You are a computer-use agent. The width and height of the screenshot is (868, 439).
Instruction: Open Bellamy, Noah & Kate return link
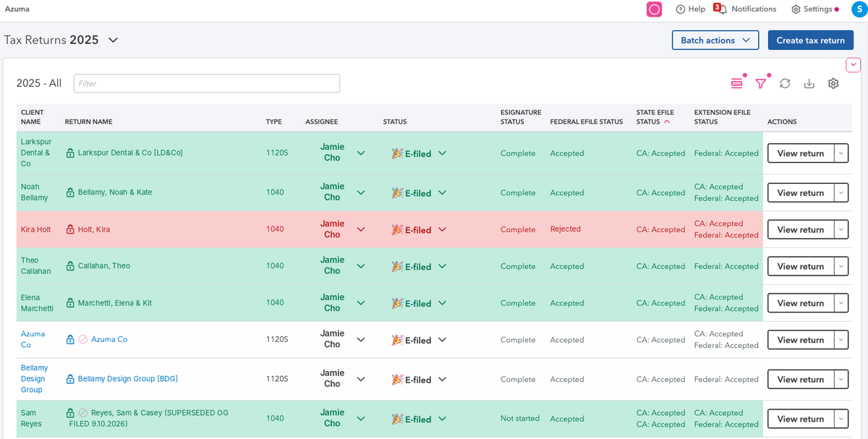click(x=115, y=192)
